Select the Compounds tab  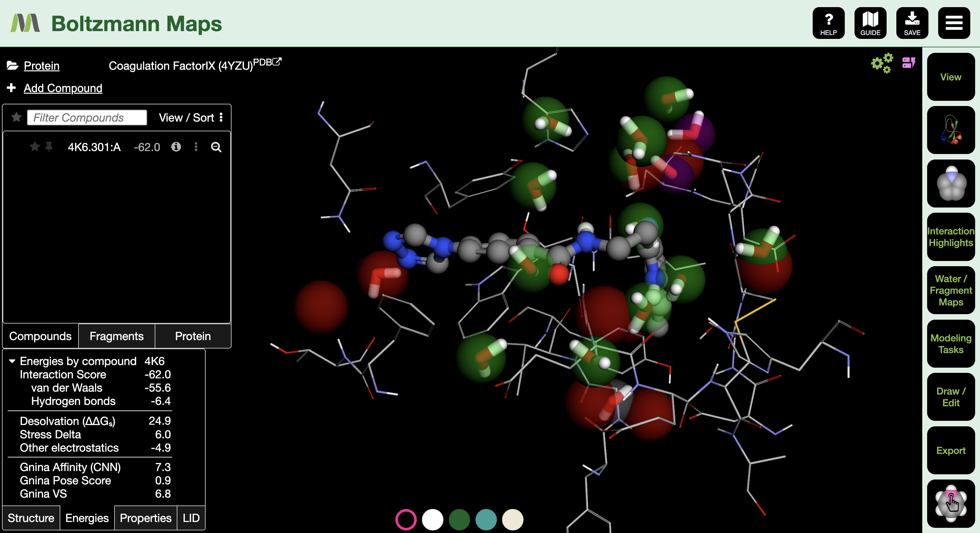(40, 336)
